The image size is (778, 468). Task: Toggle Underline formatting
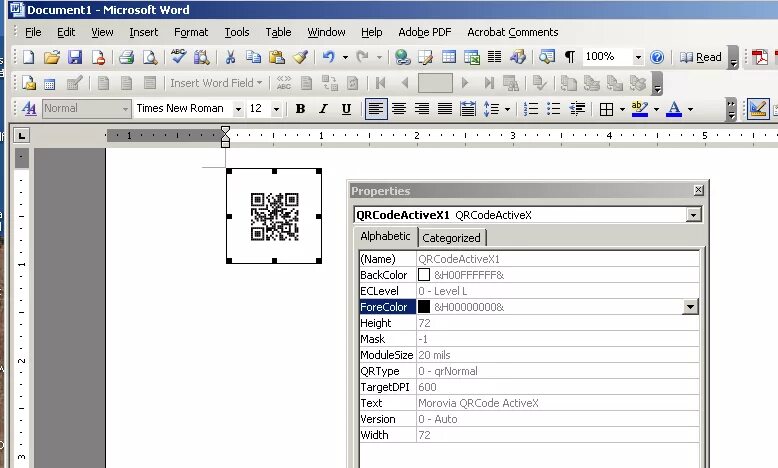(x=346, y=109)
